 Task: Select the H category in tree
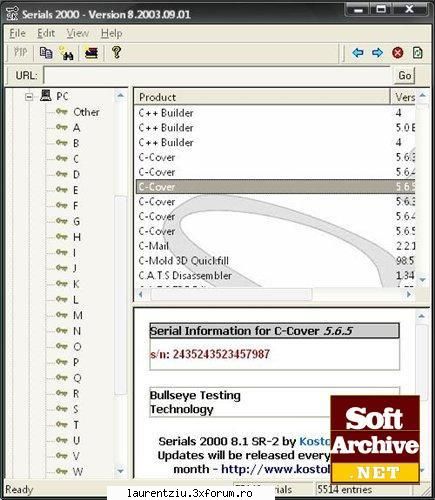pyautogui.click(x=77, y=237)
